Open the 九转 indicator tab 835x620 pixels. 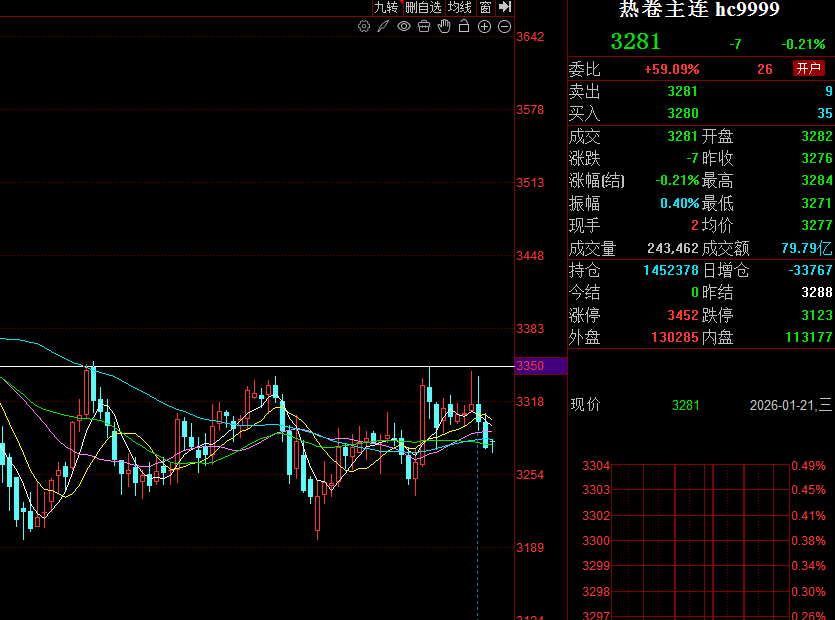(386, 7)
